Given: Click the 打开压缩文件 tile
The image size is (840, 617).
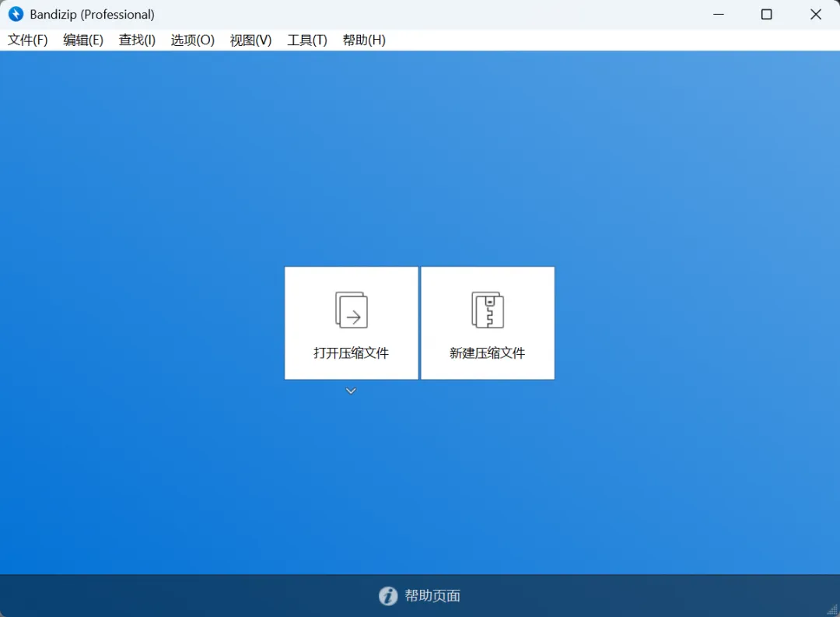Looking at the screenshot, I should click(x=352, y=323).
